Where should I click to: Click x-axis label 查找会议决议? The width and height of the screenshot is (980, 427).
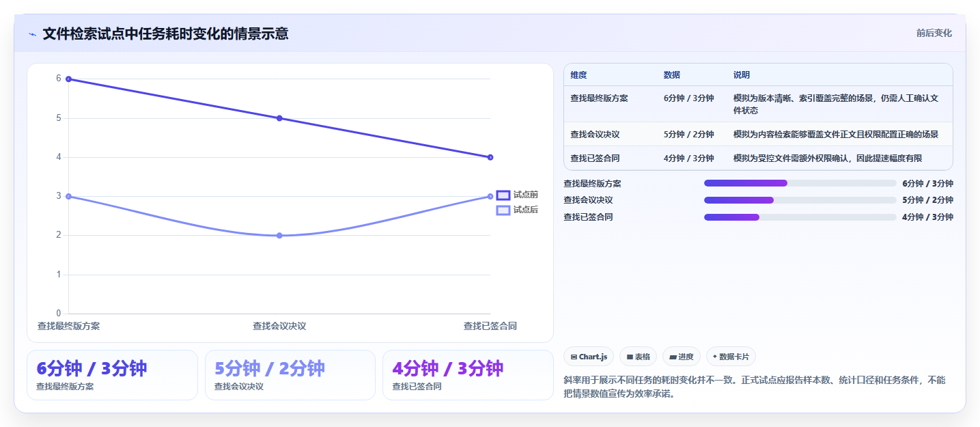279,326
